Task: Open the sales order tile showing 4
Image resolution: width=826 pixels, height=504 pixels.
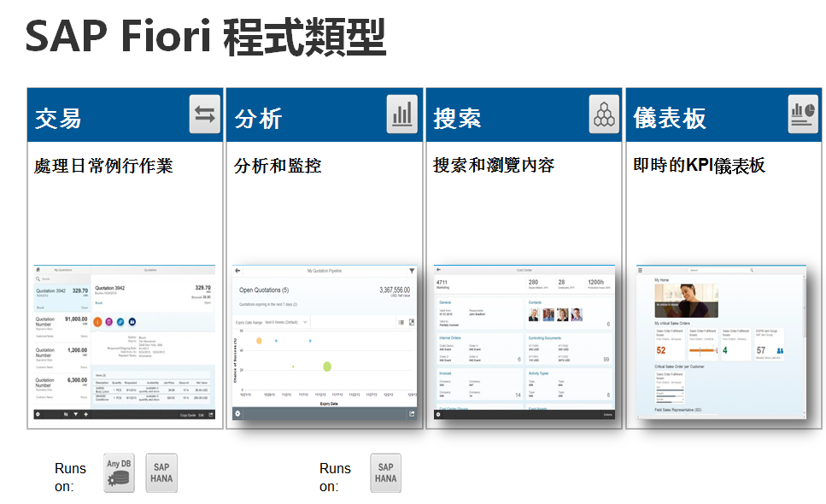Action: [735, 344]
